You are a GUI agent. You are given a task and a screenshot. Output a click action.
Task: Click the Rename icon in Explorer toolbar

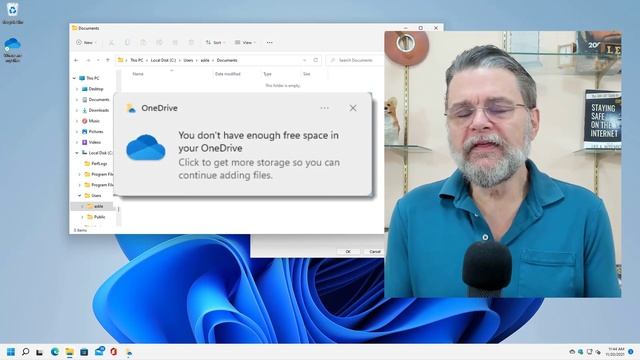159,42
